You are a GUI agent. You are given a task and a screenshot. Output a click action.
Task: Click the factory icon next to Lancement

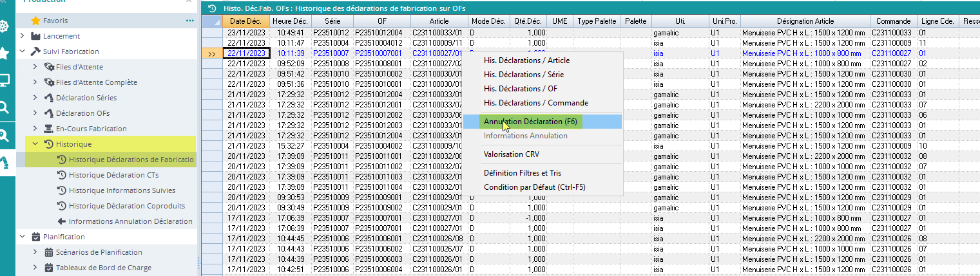pyautogui.click(x=36, y=36)
